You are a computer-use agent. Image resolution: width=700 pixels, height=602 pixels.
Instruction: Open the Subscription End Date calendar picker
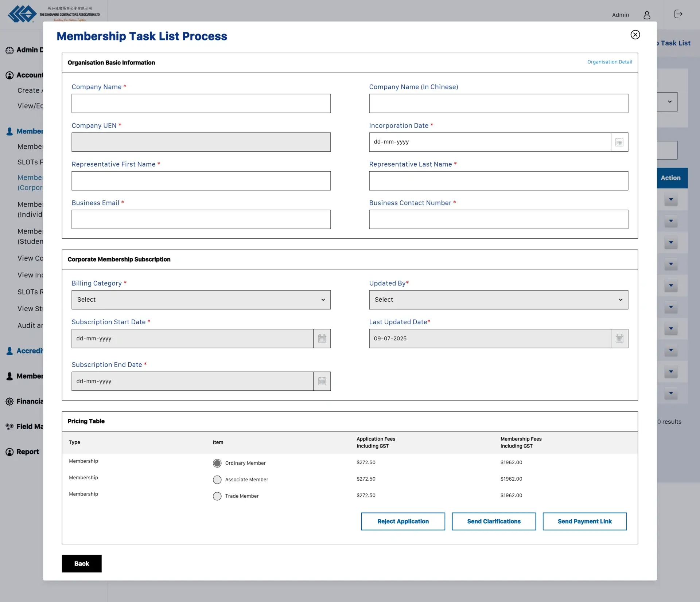click(x=322, y=381)
